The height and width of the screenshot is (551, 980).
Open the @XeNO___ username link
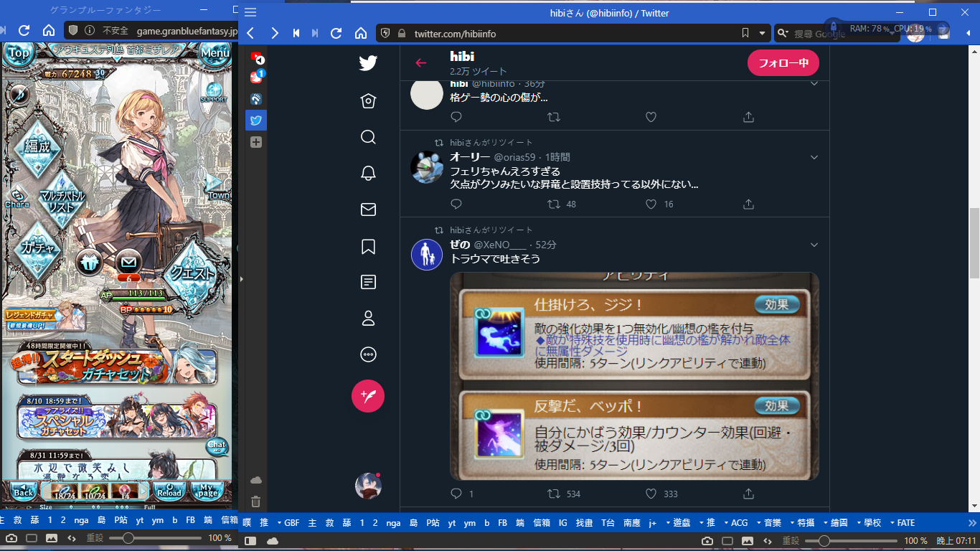[499, 245]
